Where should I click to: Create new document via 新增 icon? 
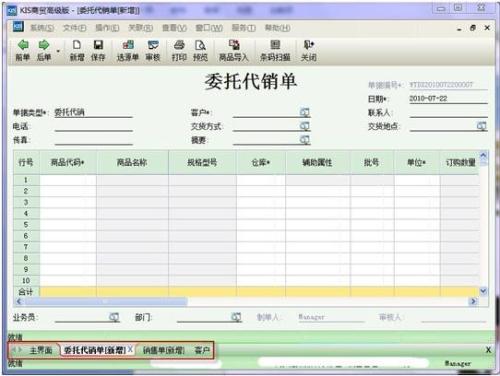click(x=77, y=50)
